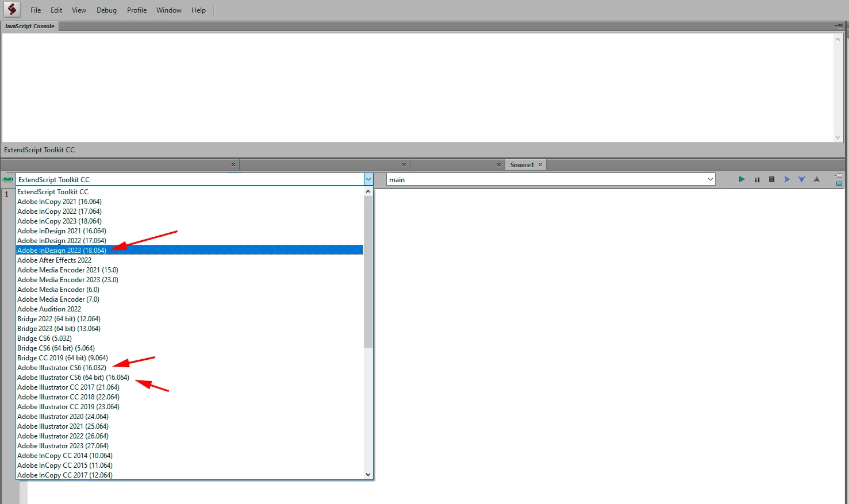Screen dimensions: 849x504
Task: Close the third empty document tab
Action: pyautogui.click(x=499, y=165)
